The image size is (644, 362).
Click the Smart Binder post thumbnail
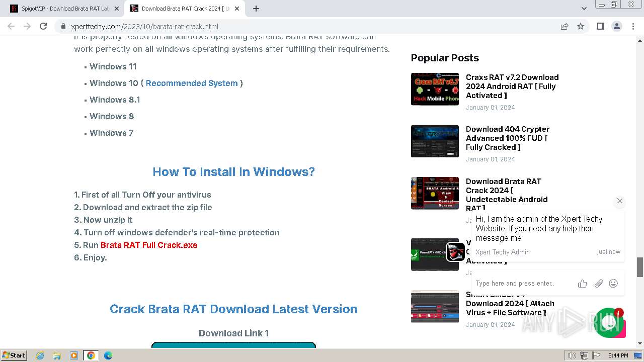pyautogui.click(x=435, y=306)
